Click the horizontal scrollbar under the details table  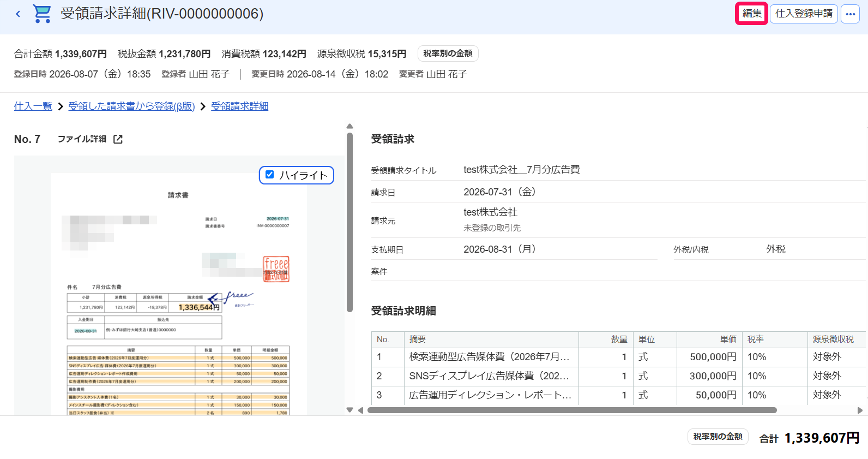tap(572, 410)
